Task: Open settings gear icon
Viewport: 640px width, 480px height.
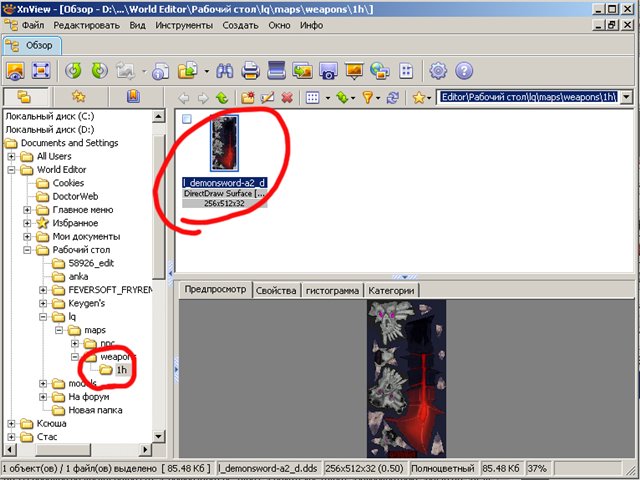Action: [x=438, y=71]
